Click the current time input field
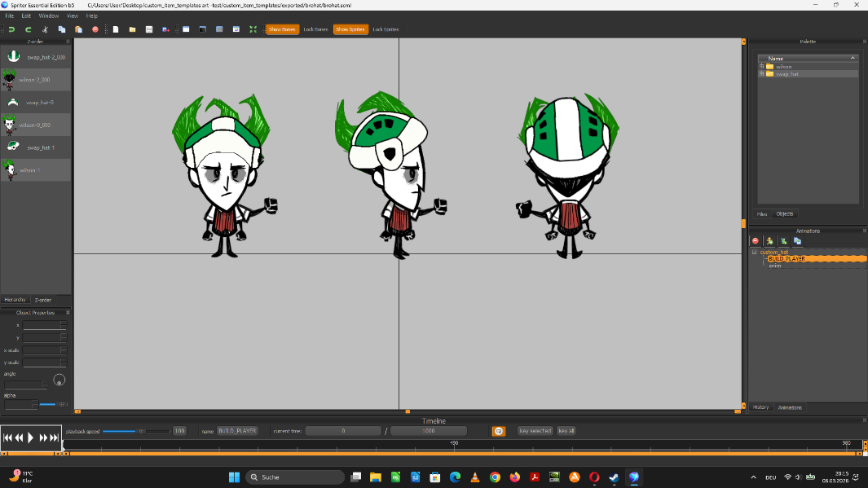This screenshot has height=488, width=868. coord(342,431)
